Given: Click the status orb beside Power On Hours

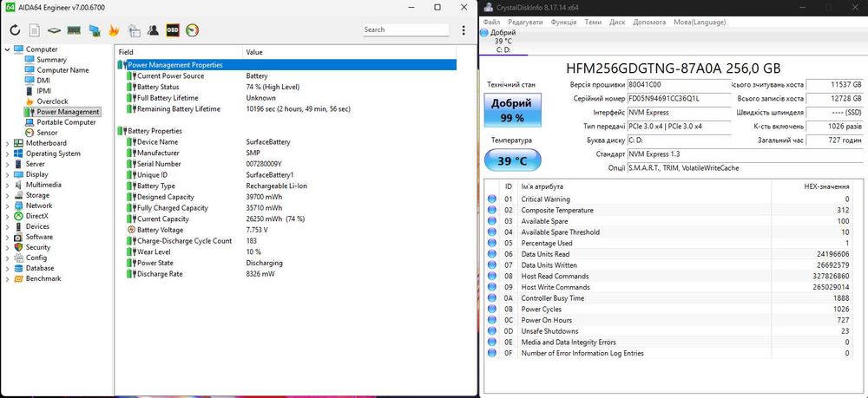Looking at the screenshot, I should (x=491, y=320).
